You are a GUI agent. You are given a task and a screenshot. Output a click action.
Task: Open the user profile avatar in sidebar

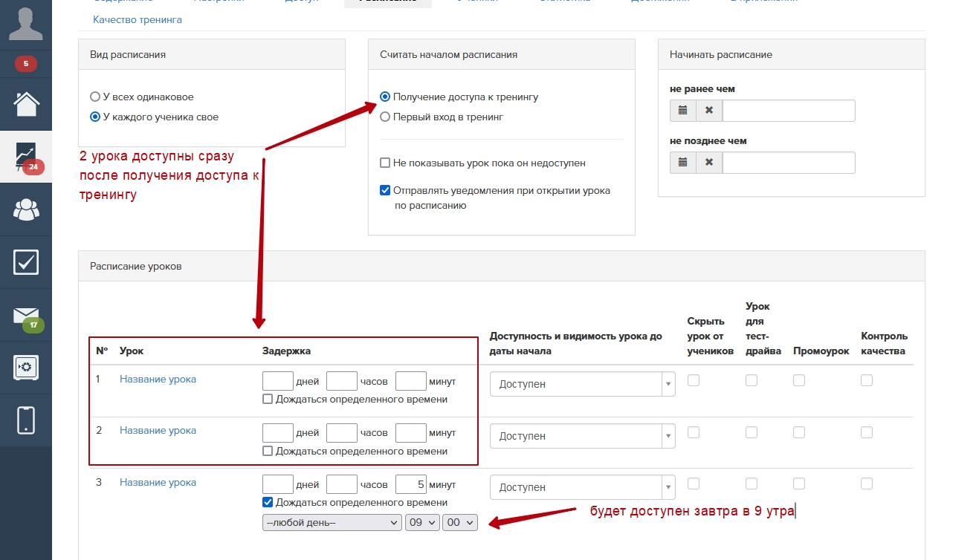25,24
